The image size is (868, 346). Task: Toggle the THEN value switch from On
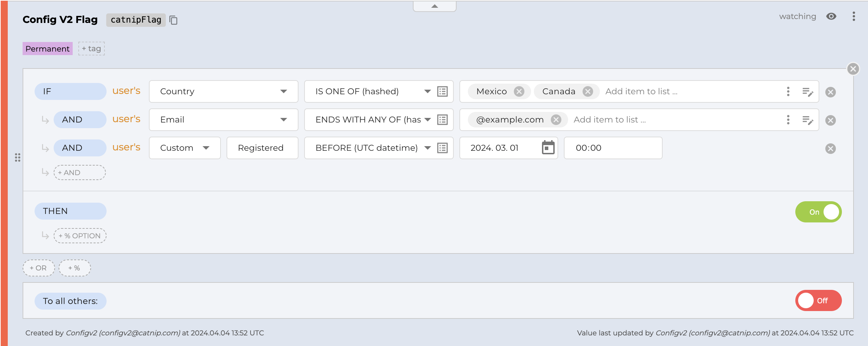(818, 212)
